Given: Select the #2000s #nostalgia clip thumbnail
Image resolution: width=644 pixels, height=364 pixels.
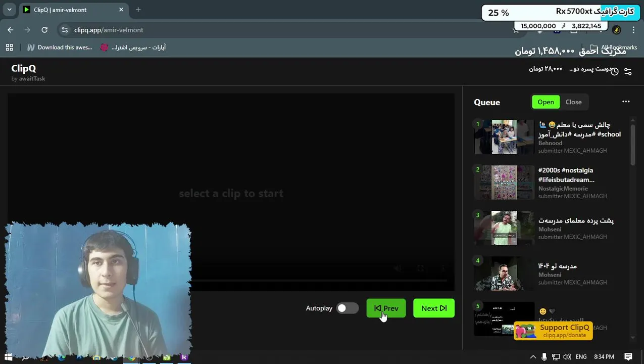Looking at the screenshot, I should [x=504, y=183].
